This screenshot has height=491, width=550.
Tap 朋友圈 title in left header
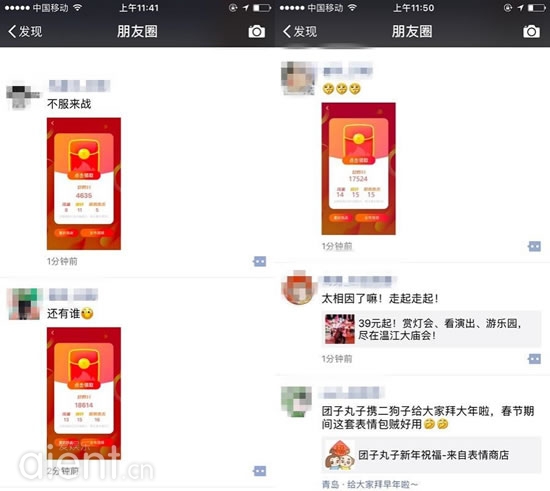(137, 32)
